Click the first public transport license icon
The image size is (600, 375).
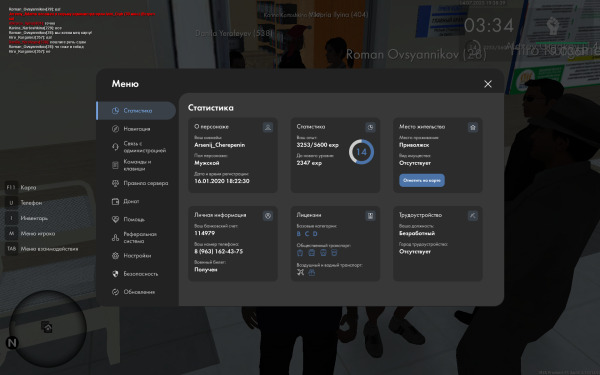tap(300, 253)
